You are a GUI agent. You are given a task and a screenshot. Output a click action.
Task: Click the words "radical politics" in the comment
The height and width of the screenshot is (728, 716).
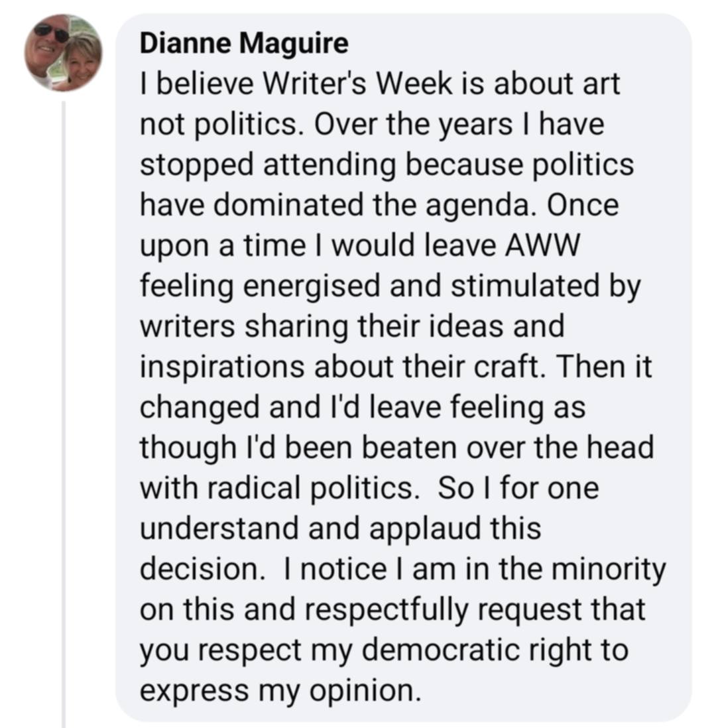coord(310,489)
